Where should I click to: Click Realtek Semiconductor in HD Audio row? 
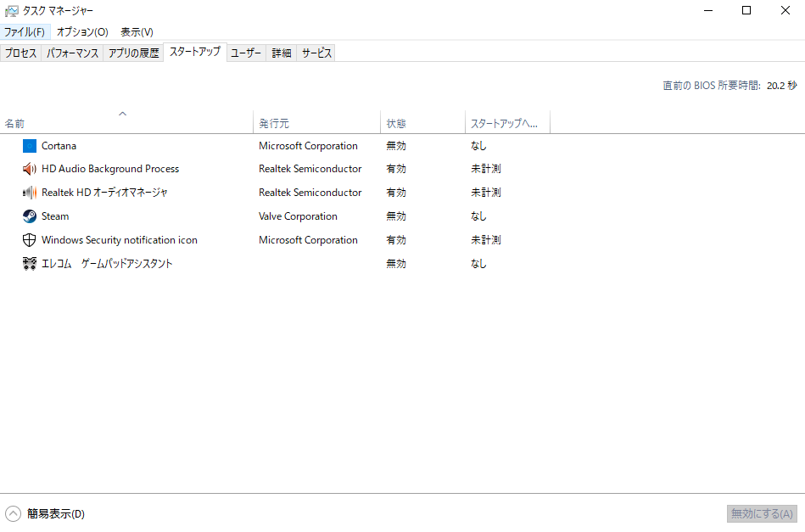click(310, 169)
